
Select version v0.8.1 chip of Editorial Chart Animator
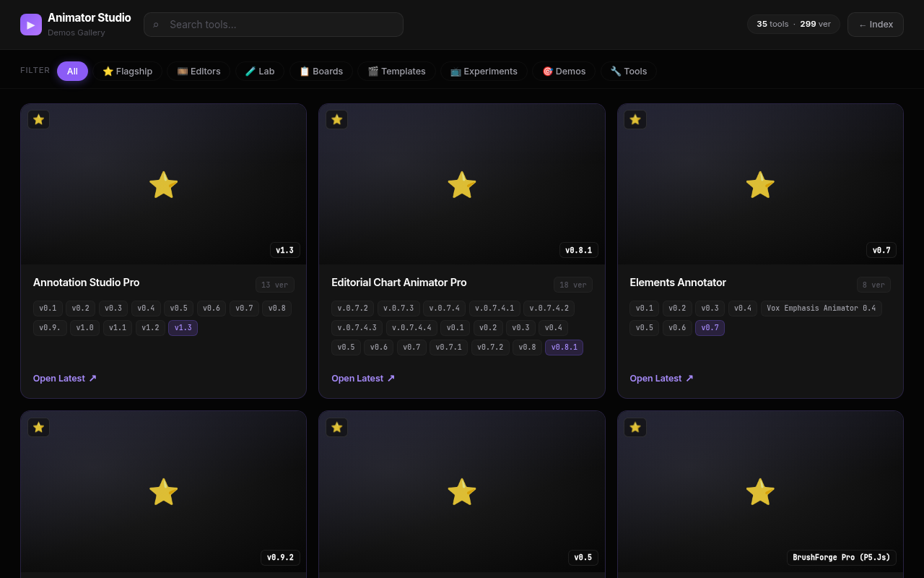tap(564, 348)
